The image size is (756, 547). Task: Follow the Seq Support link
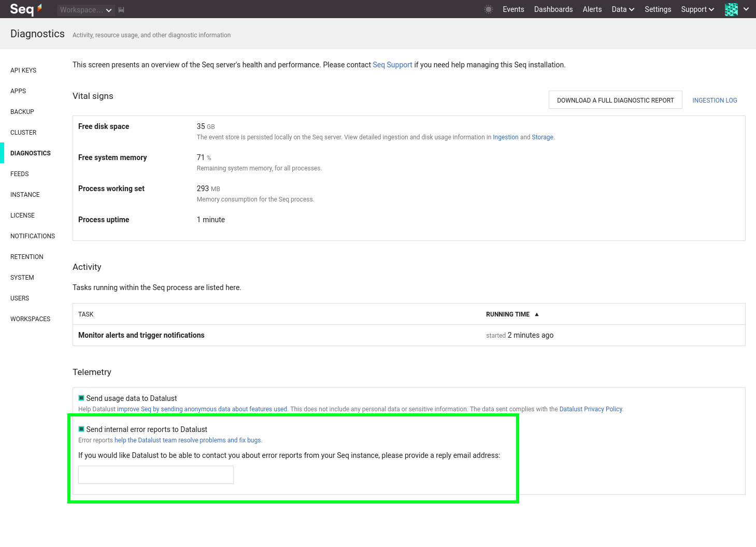[x=392, y=65]
